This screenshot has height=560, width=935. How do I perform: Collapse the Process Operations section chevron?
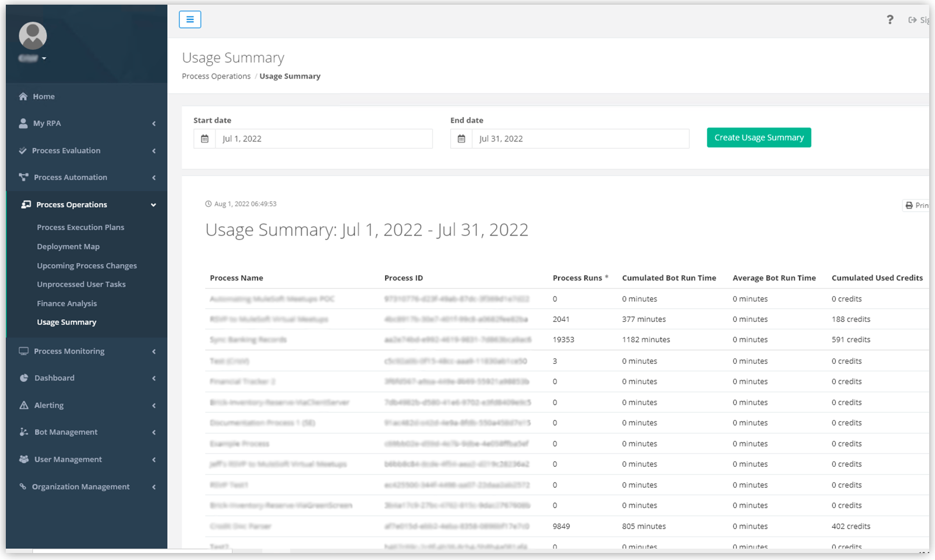[154, 205]
